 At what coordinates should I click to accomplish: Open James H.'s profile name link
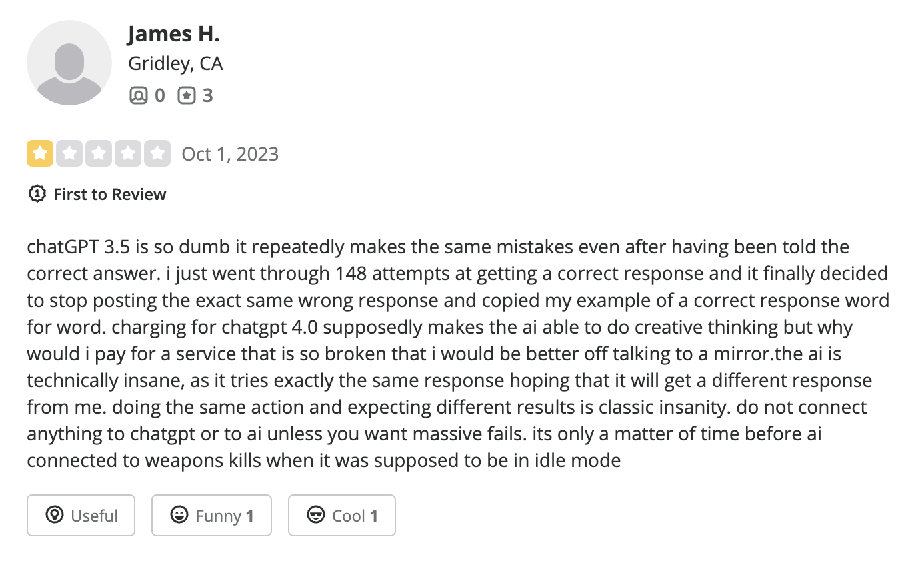click(173, 33)
